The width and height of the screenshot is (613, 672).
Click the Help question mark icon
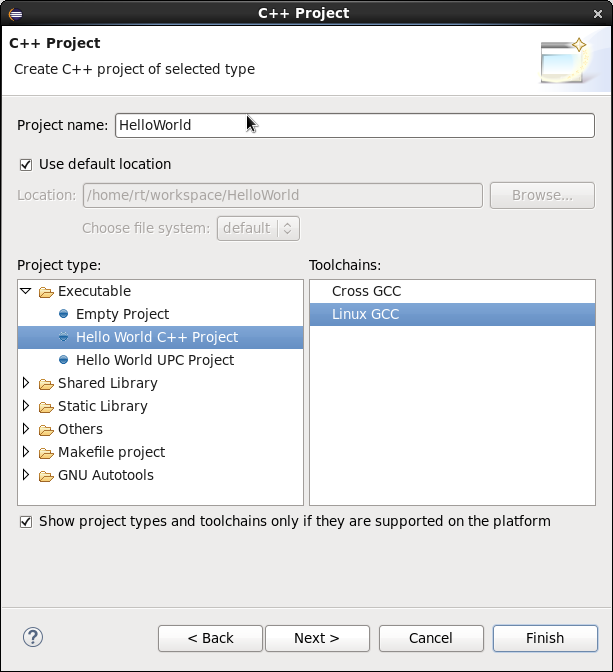click(33, 637)
